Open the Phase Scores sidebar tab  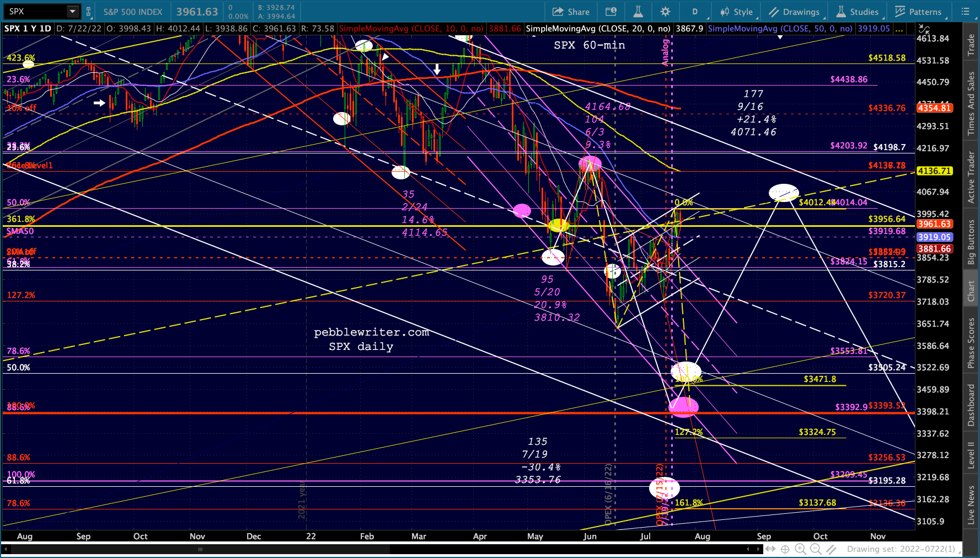pos(971,343)
